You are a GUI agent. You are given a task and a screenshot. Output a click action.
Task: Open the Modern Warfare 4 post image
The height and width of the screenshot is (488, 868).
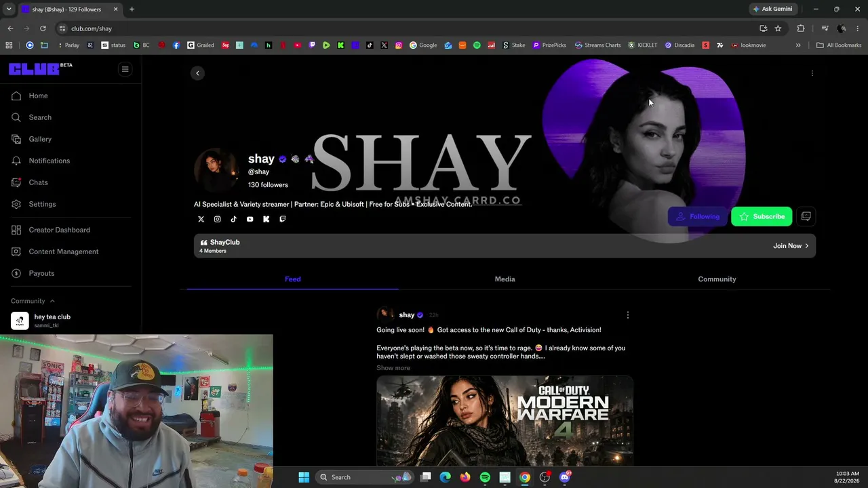coord(505,421)
